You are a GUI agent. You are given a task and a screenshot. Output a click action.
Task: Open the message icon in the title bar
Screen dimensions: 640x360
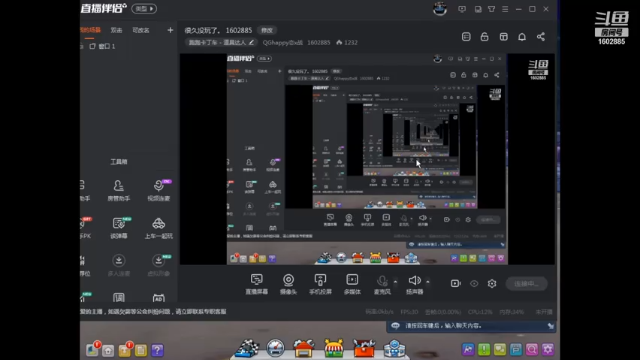(462, 9)
